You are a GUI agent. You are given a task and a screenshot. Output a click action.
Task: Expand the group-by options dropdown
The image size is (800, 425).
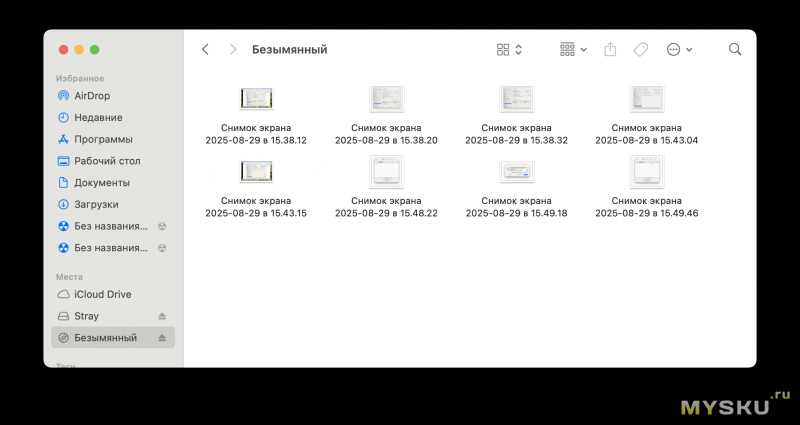tap(573, 49)
